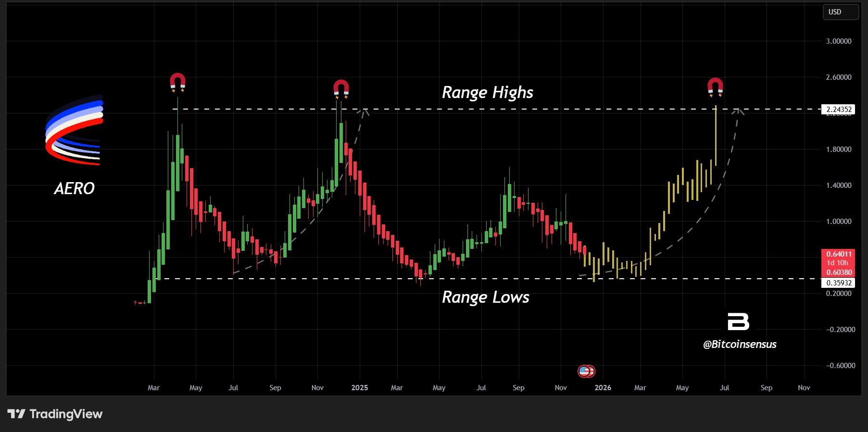Image resolution: width=868 pixels, height=432 pixels.
Task: Click the 2026 label on the time axis
Action: click(x=603, y=388)
